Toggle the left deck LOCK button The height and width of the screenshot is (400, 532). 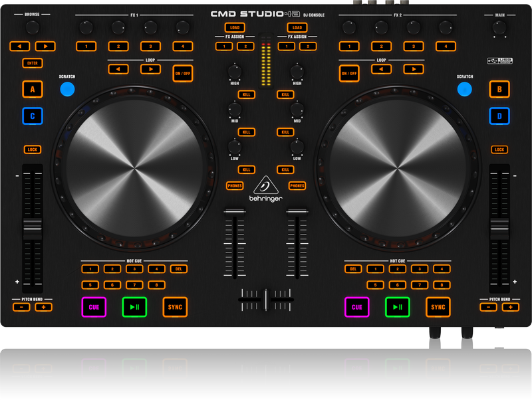click(33, 150)
